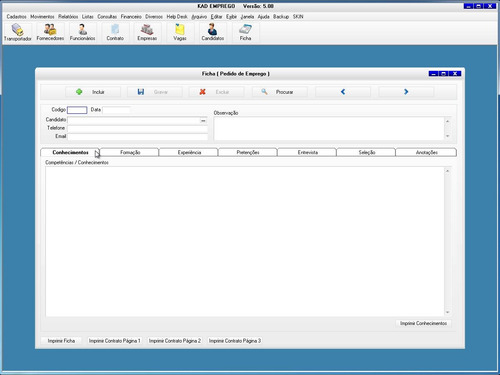Switch to the Experiência tab
Image resolution: width=500 pixels, height=375 pixels.
(189, 152)
